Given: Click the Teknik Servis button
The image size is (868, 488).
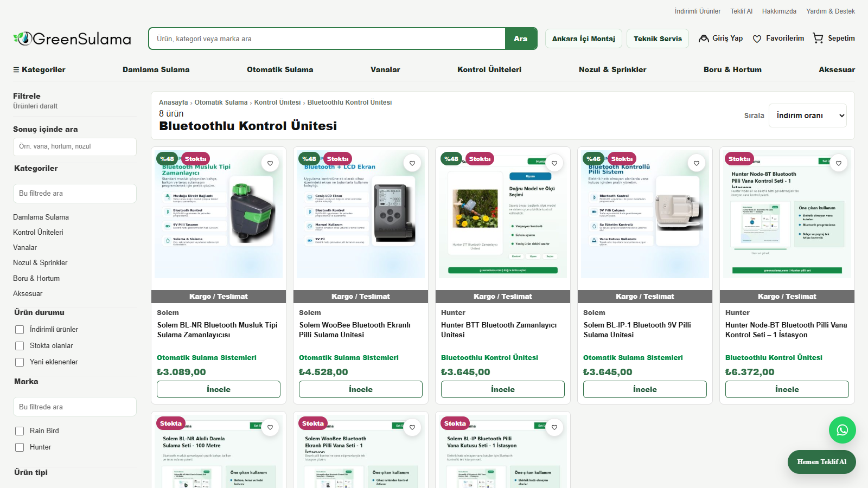Looking at the screenshot, I should 658,38.
